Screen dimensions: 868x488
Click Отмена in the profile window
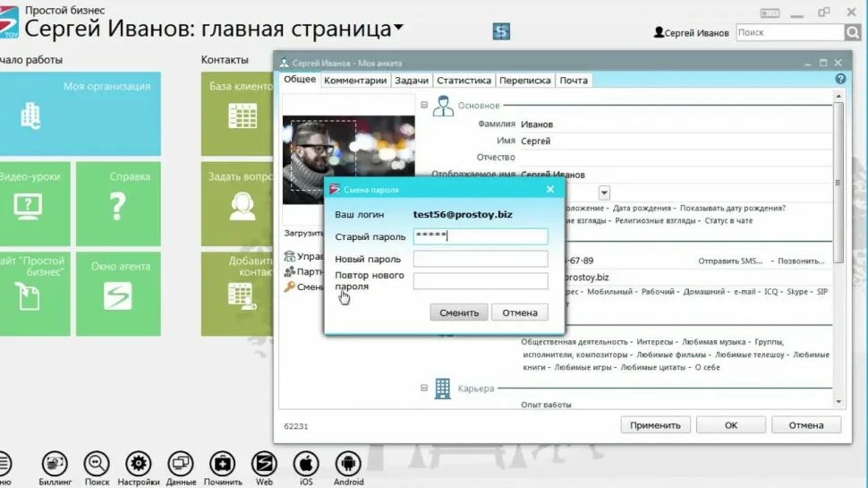806,424
